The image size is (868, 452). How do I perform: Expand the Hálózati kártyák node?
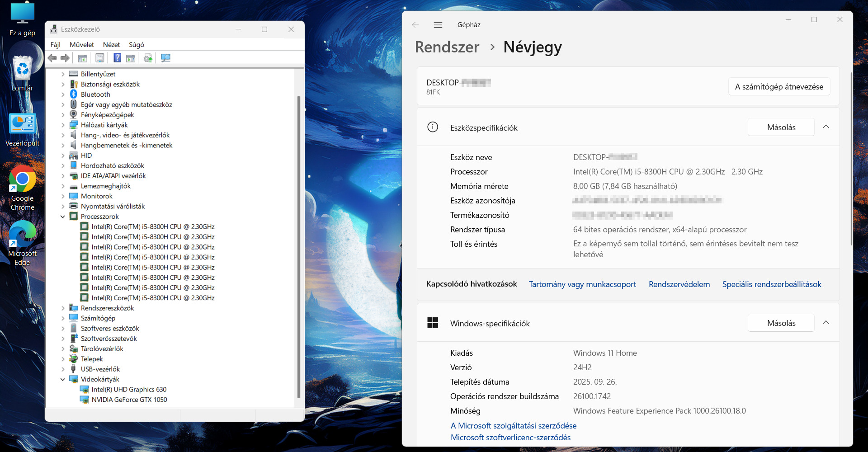click(63, 125)
